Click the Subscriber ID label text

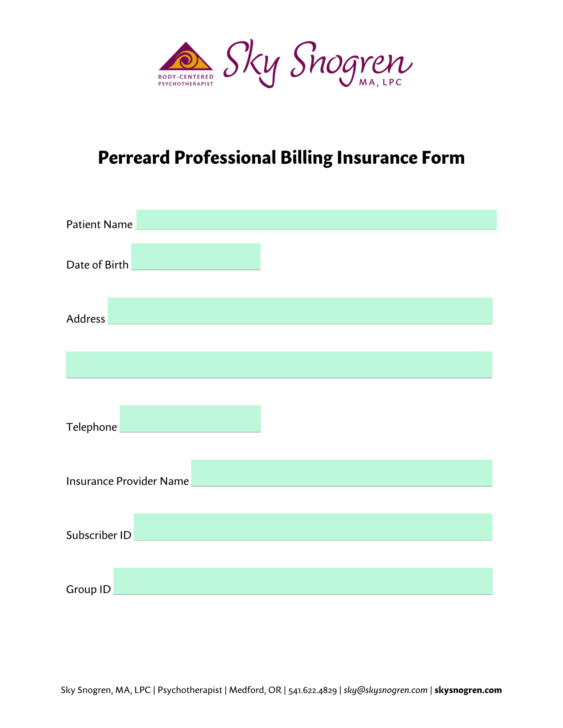[x=99, y=536]
